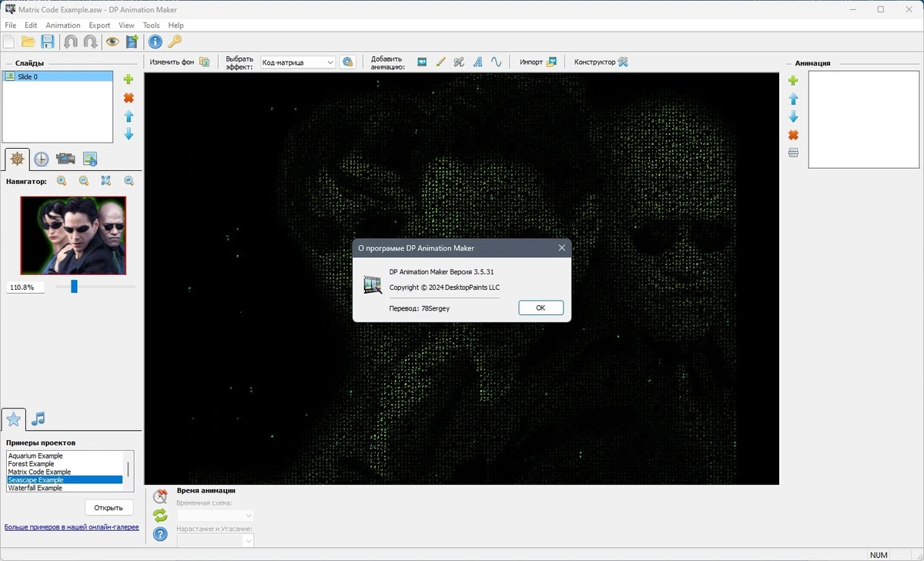Open the blue info icon in toolbar
The height and width of the screenshot is (561, 924).
tap(155, 42)
